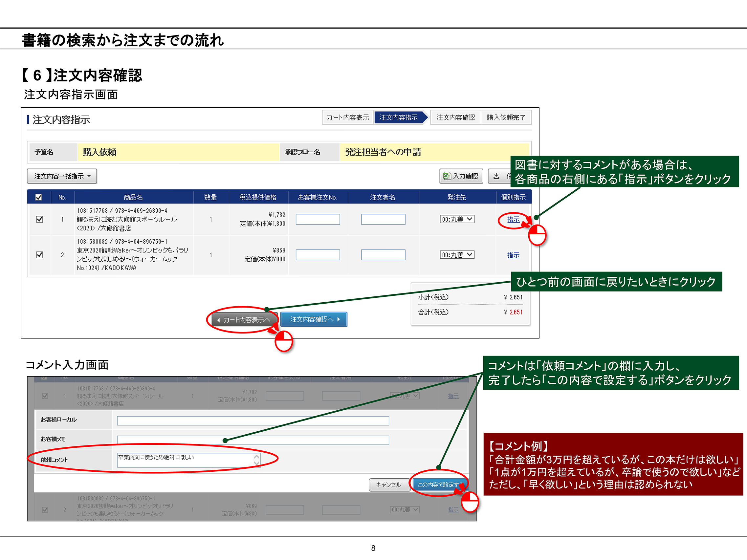Viewport: 747px width, 560px height.
Task: Click scroll arrows in 依頼コメント textbox
Action: point(257,459)
